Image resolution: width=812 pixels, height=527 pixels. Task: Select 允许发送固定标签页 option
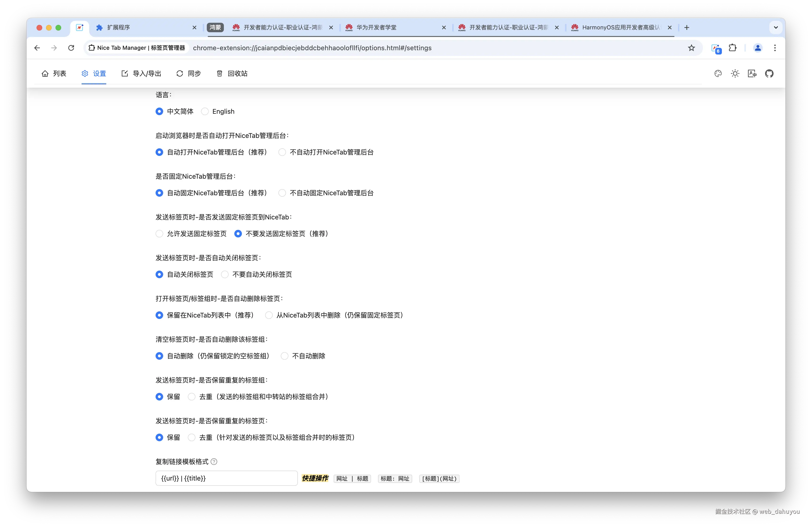[x=159, y=234]
